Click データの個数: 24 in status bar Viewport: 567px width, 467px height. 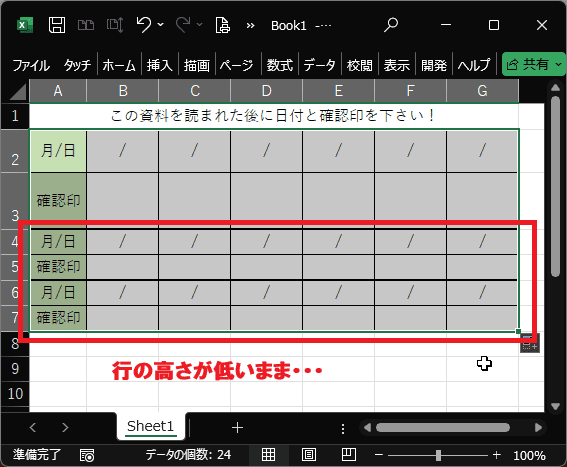pyautogui.click(x=188, y=455)
